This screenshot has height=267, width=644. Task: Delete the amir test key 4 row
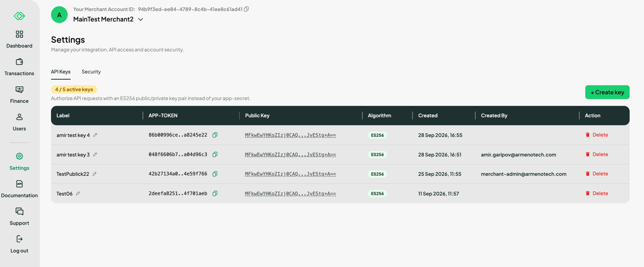[x=597, y=135]
